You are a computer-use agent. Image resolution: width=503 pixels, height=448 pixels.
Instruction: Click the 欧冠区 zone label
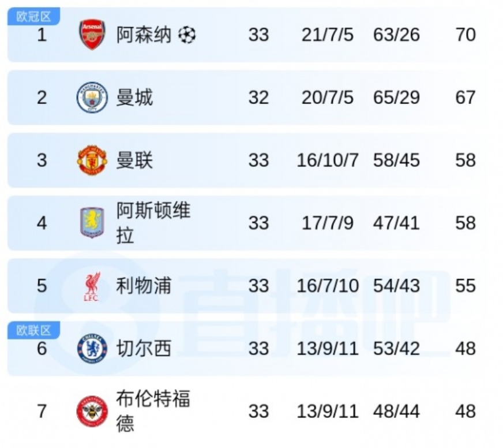(33, 17)
